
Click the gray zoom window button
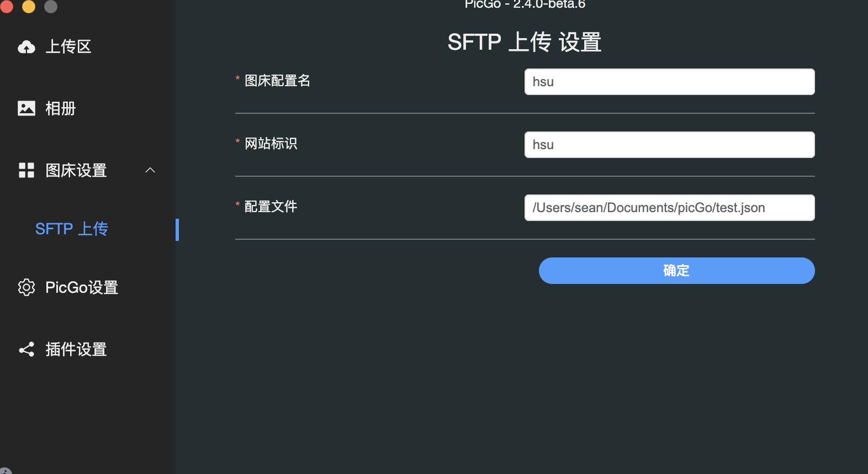51,6
